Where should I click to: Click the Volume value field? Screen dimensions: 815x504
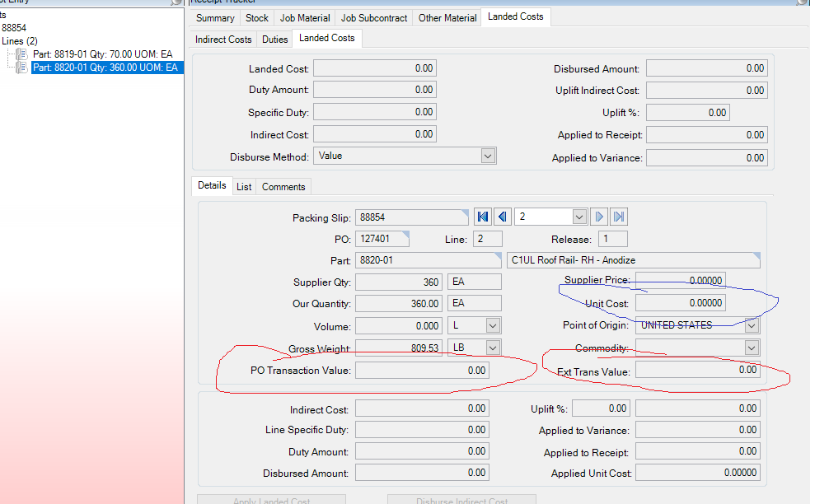pyautogui.click(x=399, y=326)
